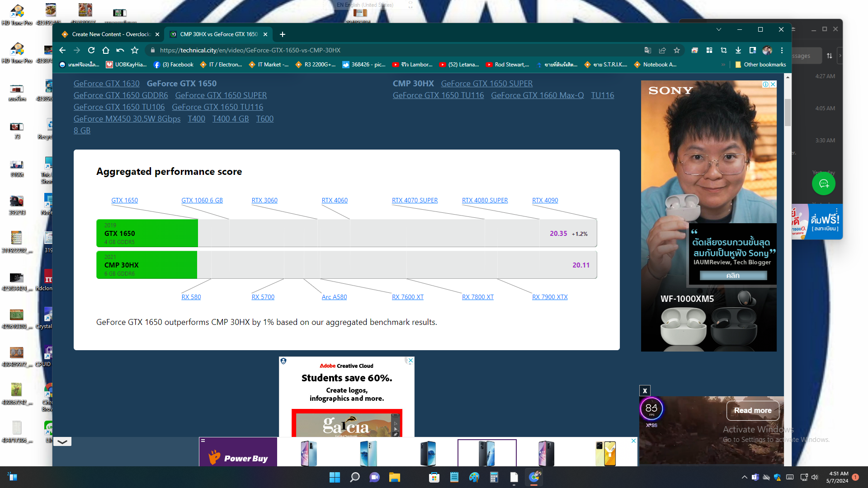Open taskbar Search magnifier
Screen dimensions: 868x488
[355, 477]
